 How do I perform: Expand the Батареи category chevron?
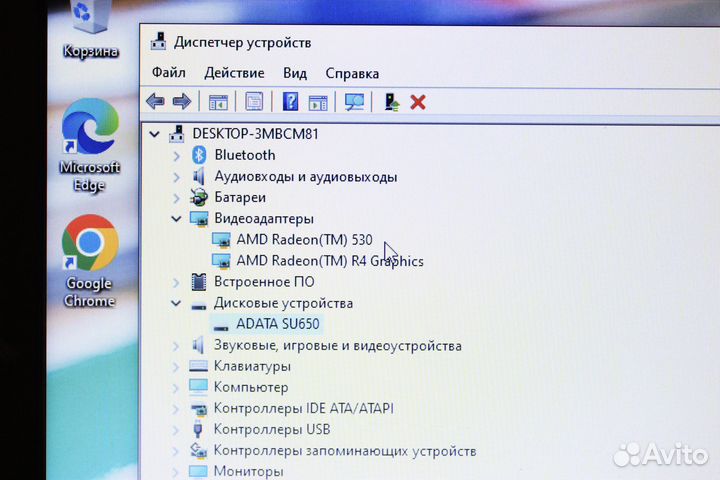[177, 198]
